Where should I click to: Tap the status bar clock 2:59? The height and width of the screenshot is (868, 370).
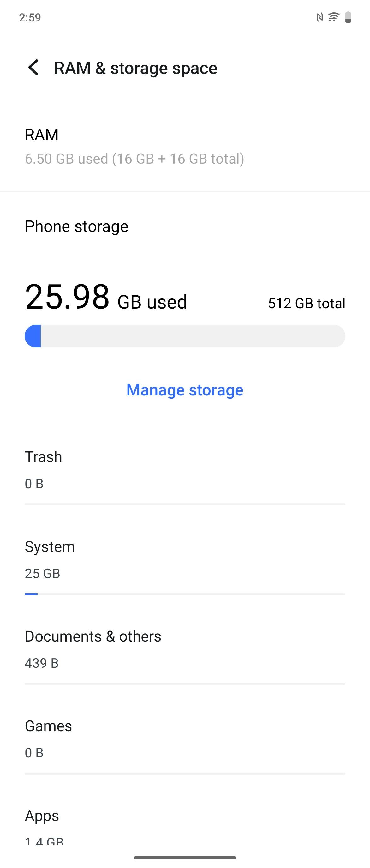click(x=30, y=17)
